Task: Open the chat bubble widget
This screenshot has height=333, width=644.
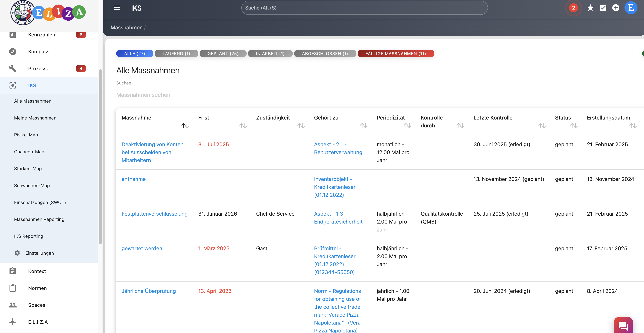Action: [x=623, y=325]
